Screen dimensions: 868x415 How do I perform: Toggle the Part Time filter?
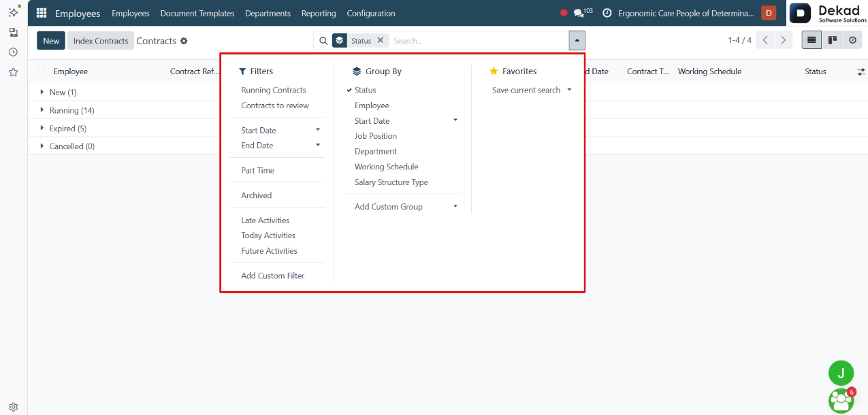coord(258,170)
